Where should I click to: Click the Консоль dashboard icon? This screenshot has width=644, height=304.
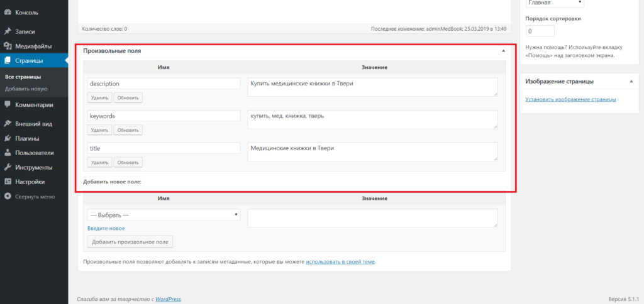(x=7, y=12)
